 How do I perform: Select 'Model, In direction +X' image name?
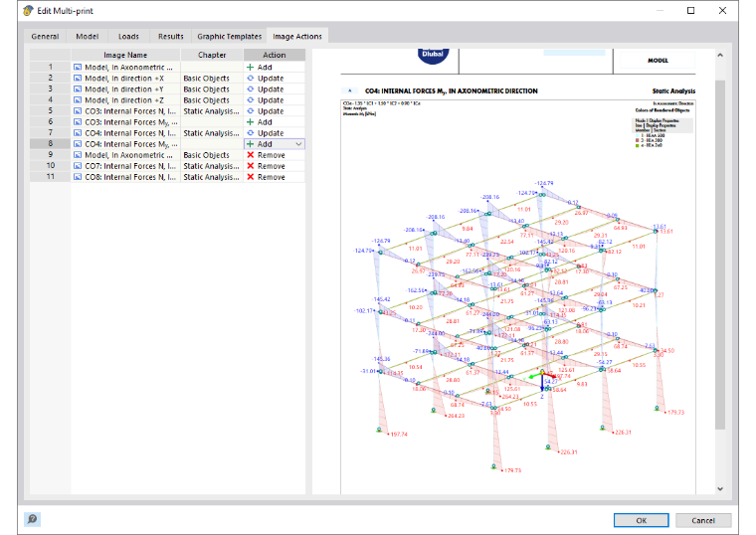click(x=124, y=79)
